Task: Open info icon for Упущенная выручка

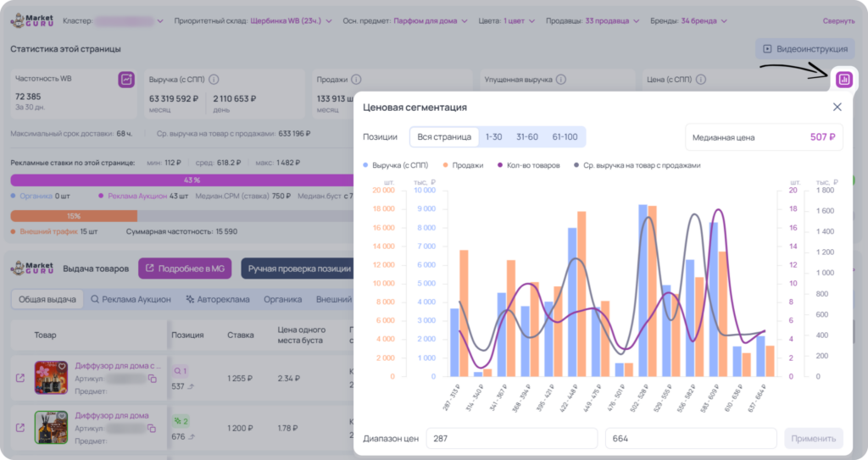Action: tap(561, 80)
